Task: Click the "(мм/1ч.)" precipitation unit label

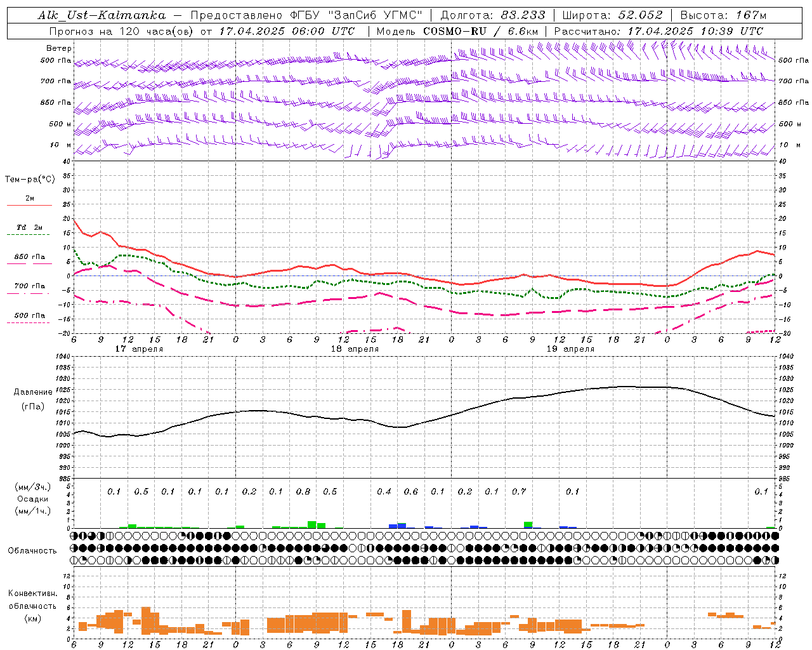Action: (32, 511)
